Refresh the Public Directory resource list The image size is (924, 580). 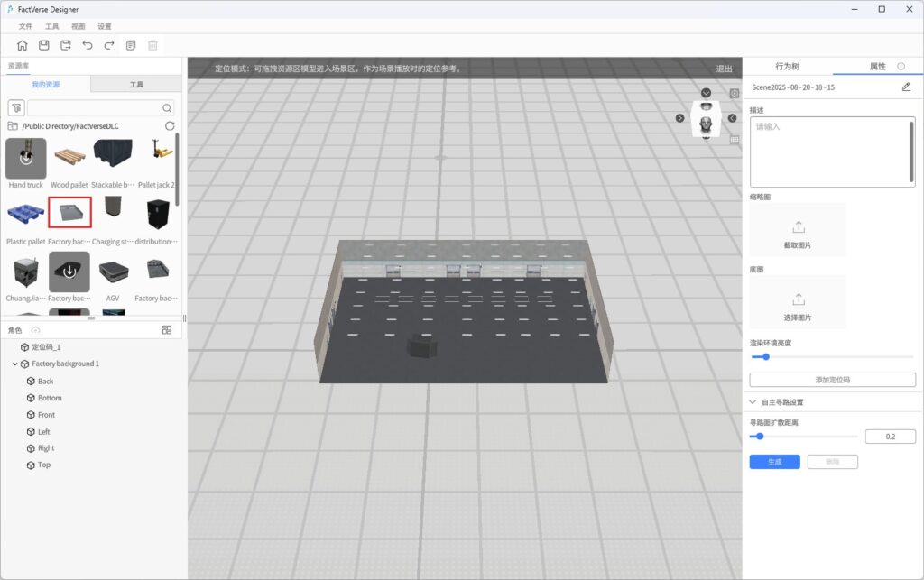(170, 126)
